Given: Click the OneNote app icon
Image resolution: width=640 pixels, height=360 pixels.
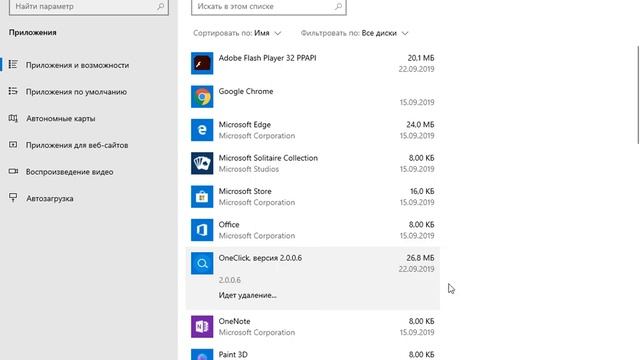Looking at the screenshot, I should click(202, 327).
